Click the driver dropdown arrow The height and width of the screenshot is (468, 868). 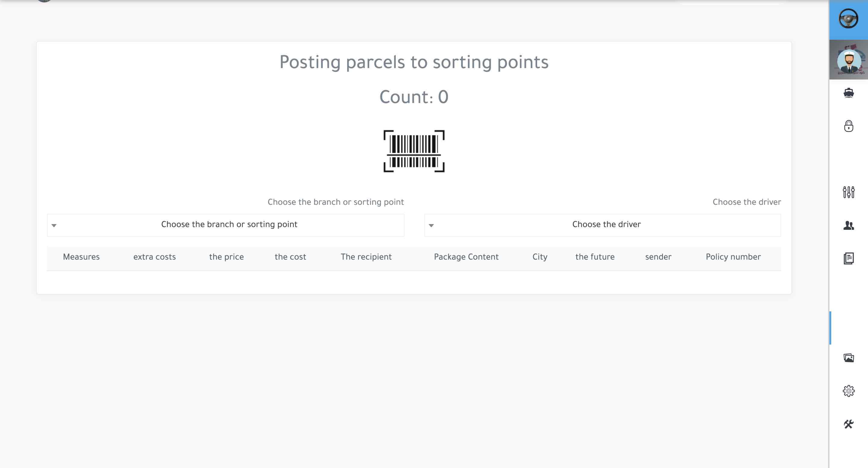(x=431, y=226)
